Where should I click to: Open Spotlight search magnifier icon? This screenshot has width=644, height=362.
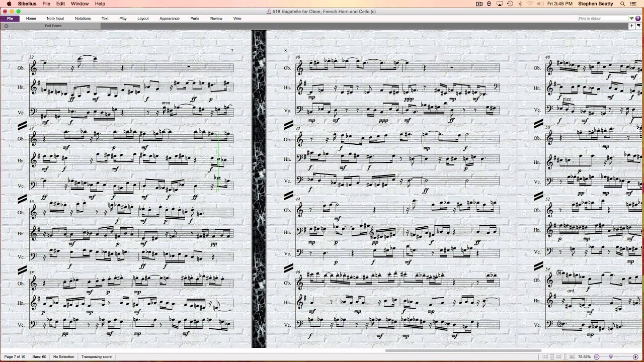click(x=622, y=4)
